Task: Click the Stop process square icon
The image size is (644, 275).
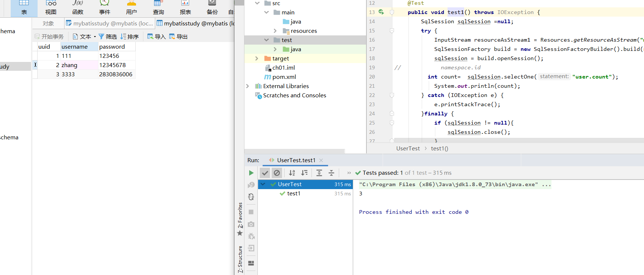Action: 251,212
